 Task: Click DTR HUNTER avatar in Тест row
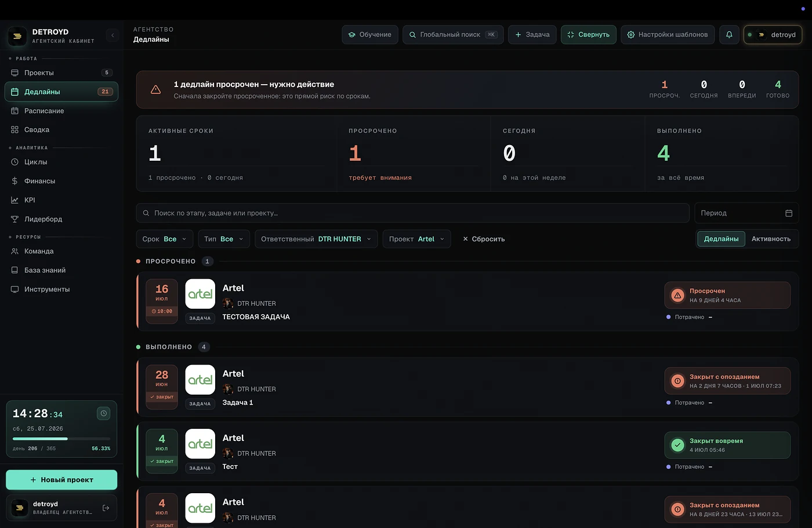coord(228,453)
